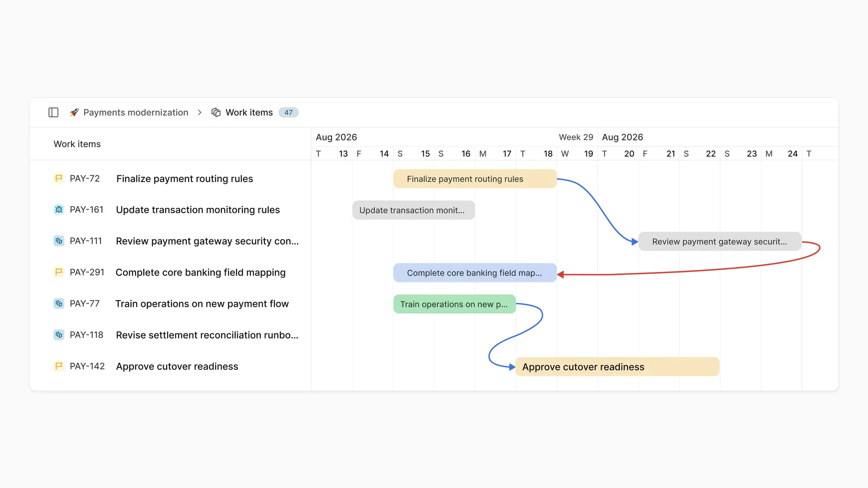Select the Finalize payment routing rules bar
Screen dimensions: 868x488
pos(475,179)
